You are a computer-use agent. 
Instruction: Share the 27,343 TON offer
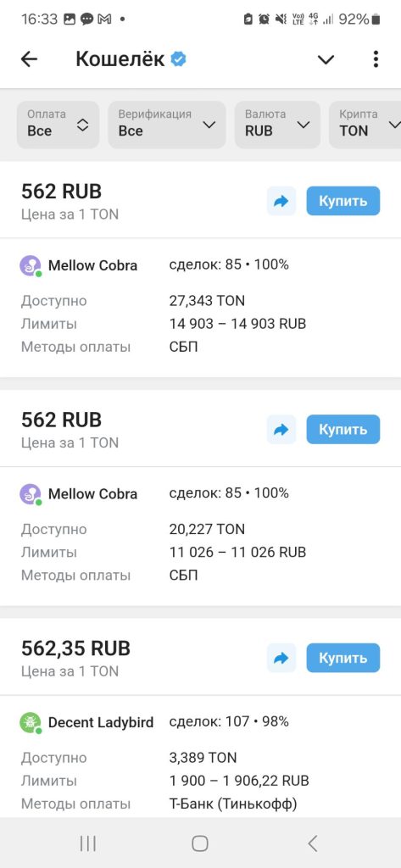point(281,201)
